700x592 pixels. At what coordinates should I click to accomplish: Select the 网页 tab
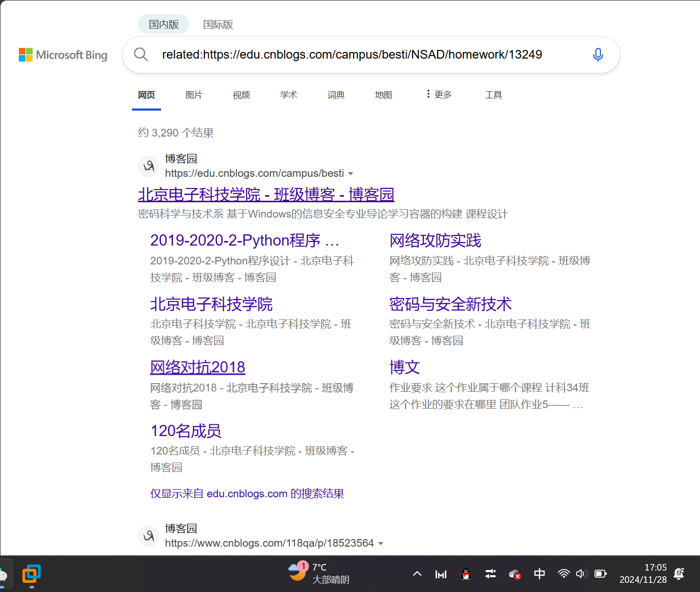click(x=146, y=95)
